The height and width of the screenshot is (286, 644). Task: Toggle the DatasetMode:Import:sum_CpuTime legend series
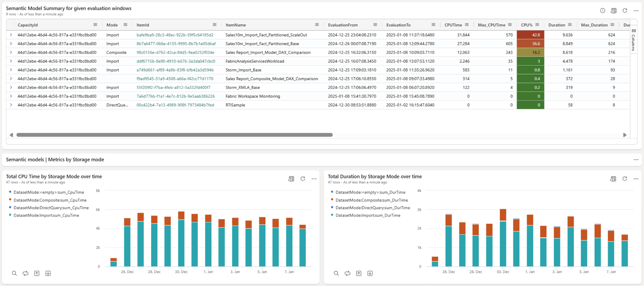(x=46, y=215)
